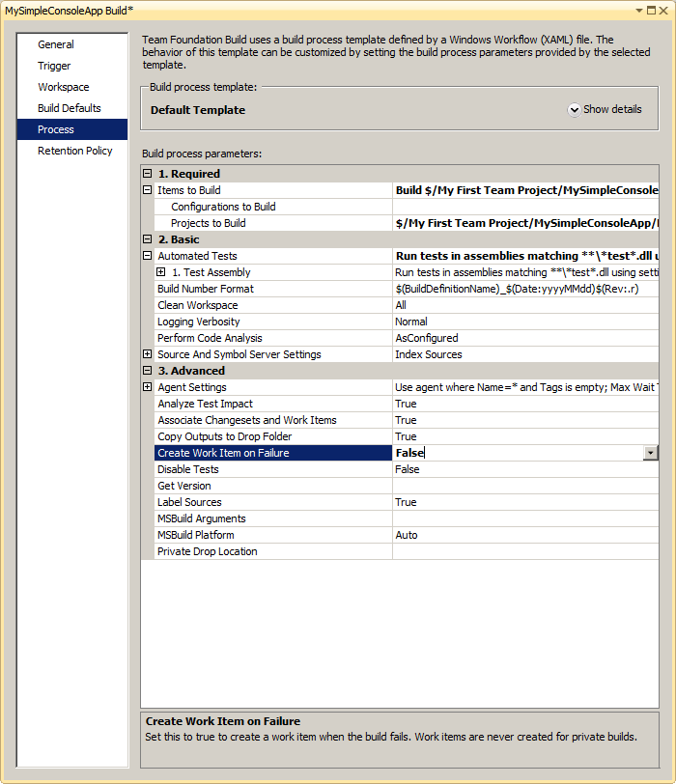Click the empty Get Version value field
676x784 pixels.
pyautogui.click(x=525, y=486)
